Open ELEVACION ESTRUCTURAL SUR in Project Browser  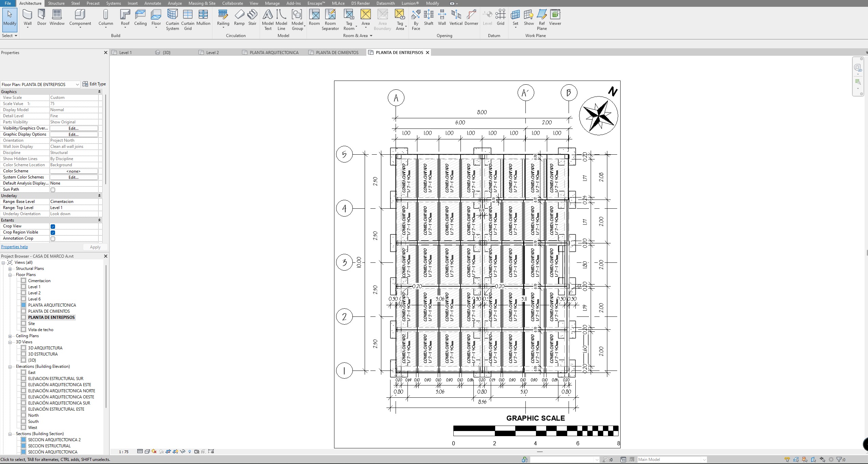click(55, 378)
